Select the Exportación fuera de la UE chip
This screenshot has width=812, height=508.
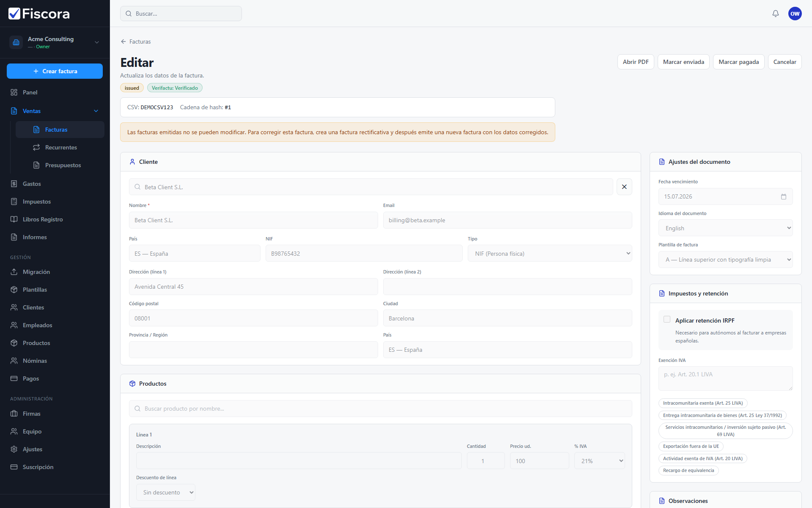691,446
